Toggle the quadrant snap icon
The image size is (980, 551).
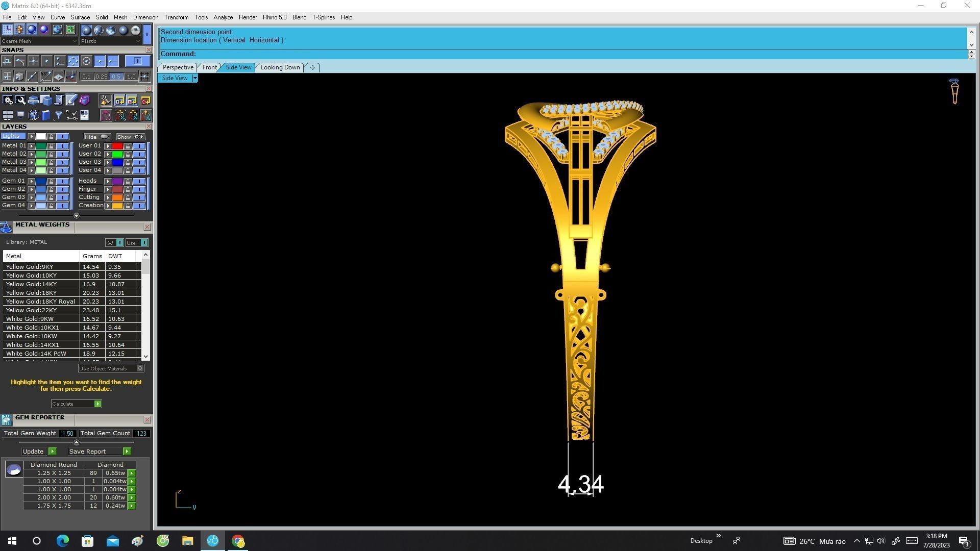coord(73,61)
